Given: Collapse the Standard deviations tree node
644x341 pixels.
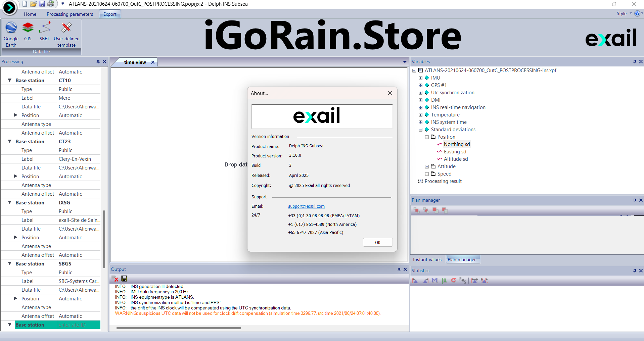Looking at the screenshot, I should [x=420, y=130].
